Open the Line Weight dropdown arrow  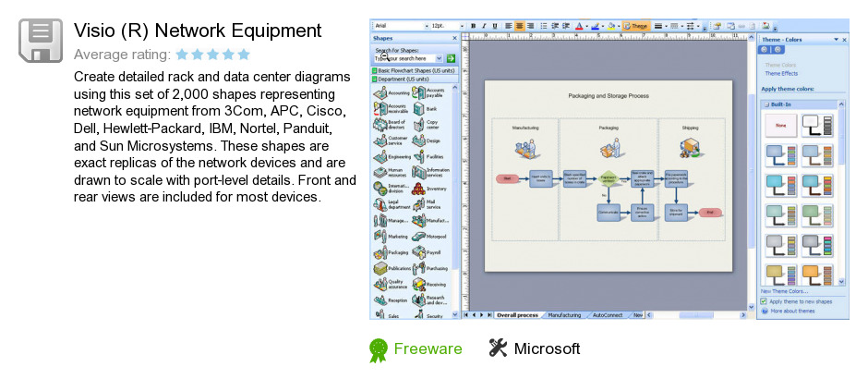point(666,26)
